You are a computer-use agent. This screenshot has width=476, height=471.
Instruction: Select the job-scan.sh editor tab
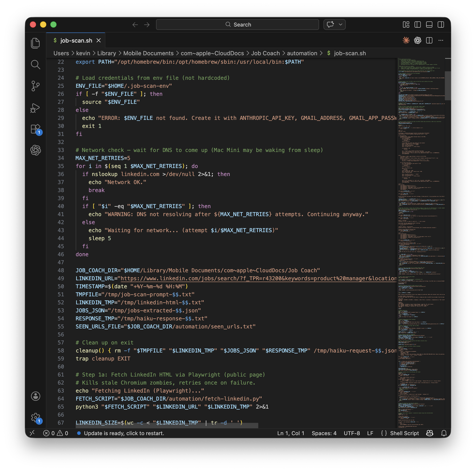tap(76, 41)
